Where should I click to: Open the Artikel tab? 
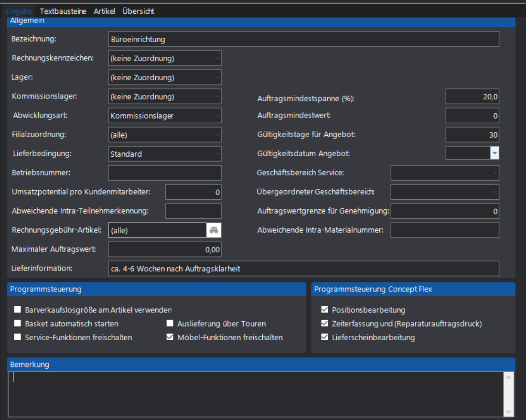[104, 11]
